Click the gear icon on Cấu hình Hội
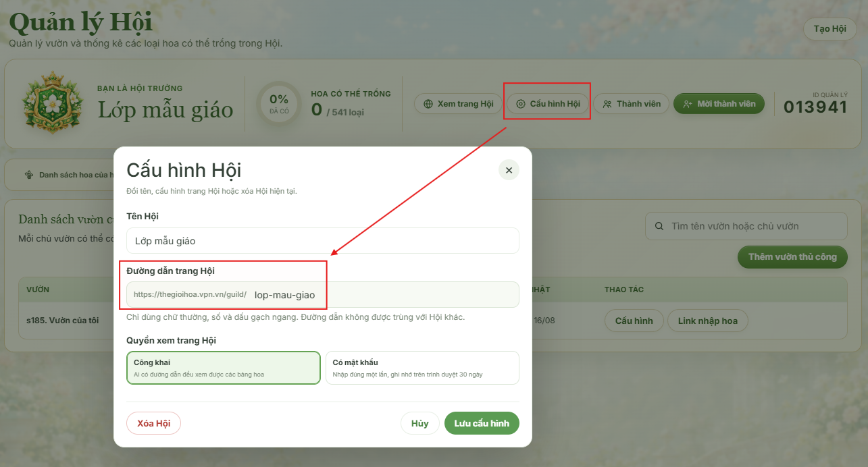 point(520,104)
